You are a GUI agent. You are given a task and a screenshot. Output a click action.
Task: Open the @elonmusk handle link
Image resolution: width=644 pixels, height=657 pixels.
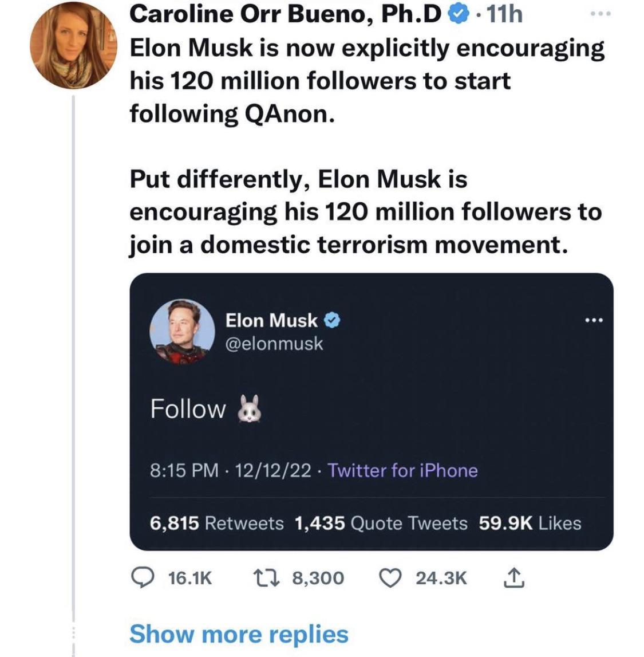coord(274,344)
